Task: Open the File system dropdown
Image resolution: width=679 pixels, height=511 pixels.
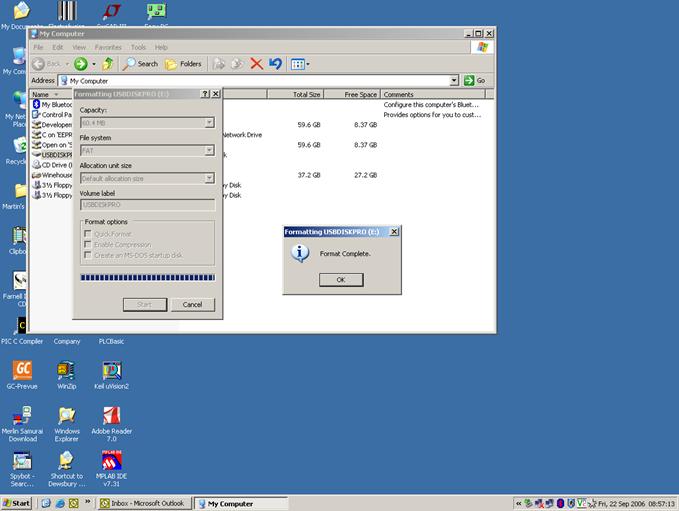Action: tap(209, 151)
